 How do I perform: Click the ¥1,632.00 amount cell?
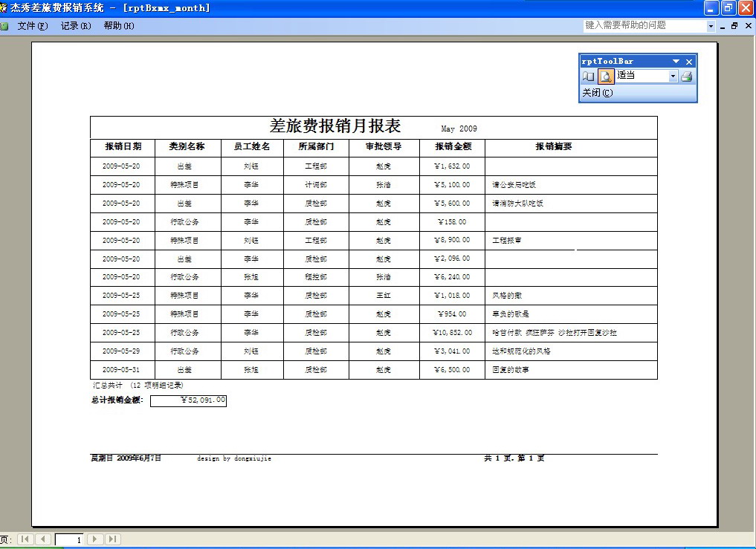(452, 166)
